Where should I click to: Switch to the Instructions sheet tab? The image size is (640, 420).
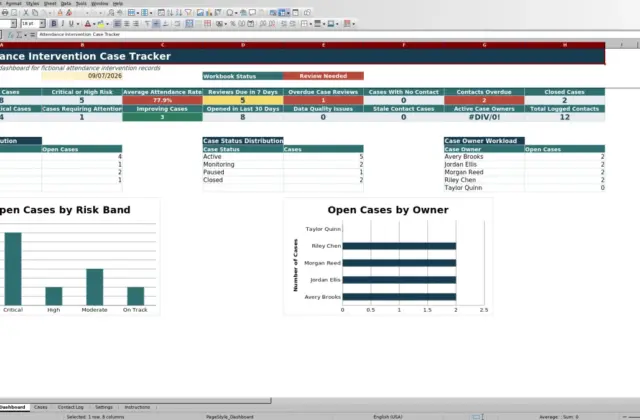[137, 407]
